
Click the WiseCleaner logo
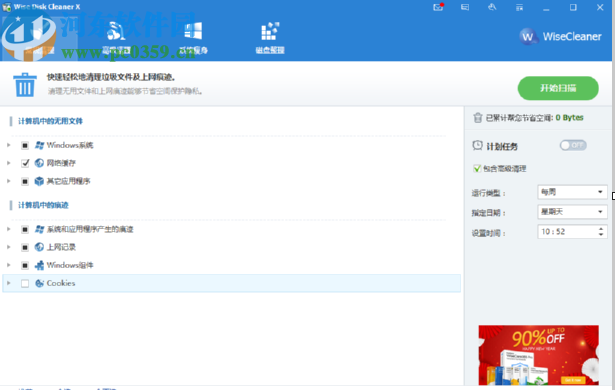pyautogui.click(x=560, y=36)
